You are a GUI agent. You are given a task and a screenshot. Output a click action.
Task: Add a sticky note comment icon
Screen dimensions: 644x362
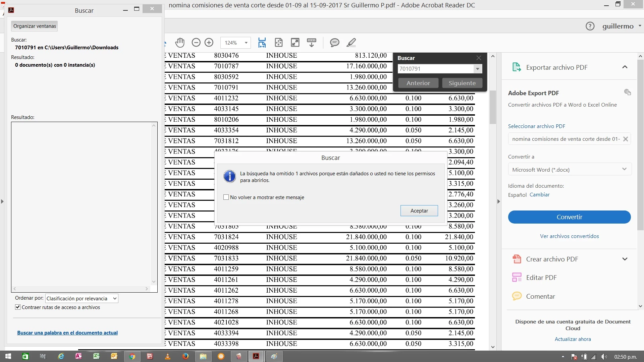pos(334,43)
